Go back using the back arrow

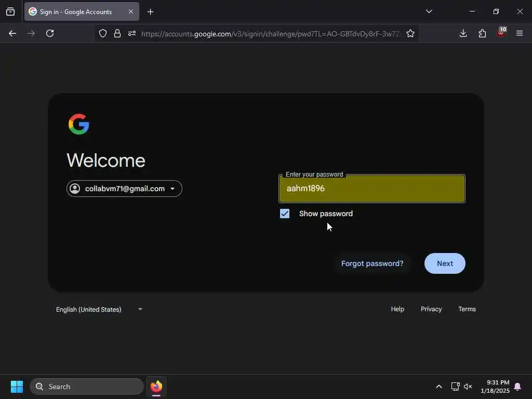(12, 33)
